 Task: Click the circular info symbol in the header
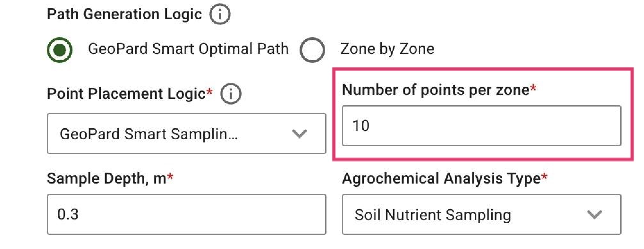220,14
